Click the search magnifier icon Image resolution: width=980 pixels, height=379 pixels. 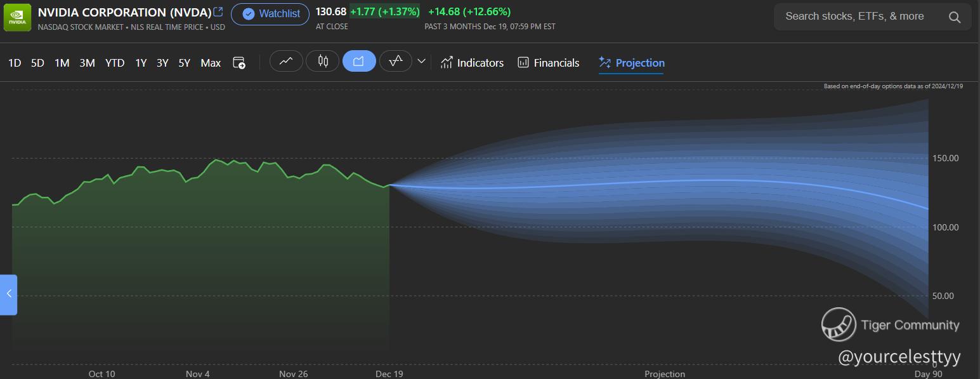tap(955, 17)
